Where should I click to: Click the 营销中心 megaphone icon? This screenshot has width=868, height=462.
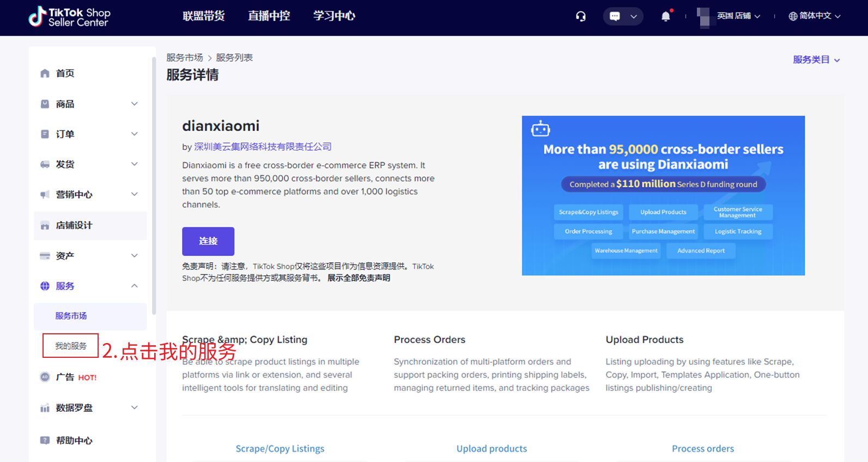click(x=45, y=194)
